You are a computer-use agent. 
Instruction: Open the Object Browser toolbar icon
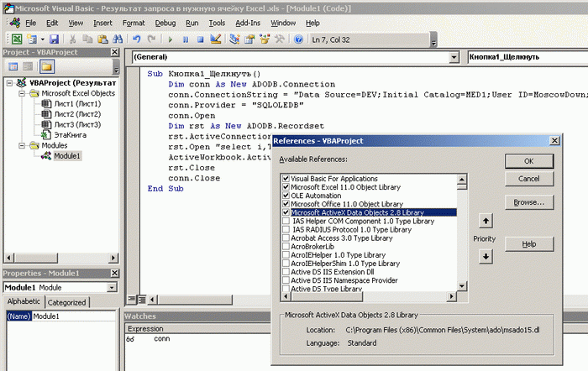click(x=265, y=39)
